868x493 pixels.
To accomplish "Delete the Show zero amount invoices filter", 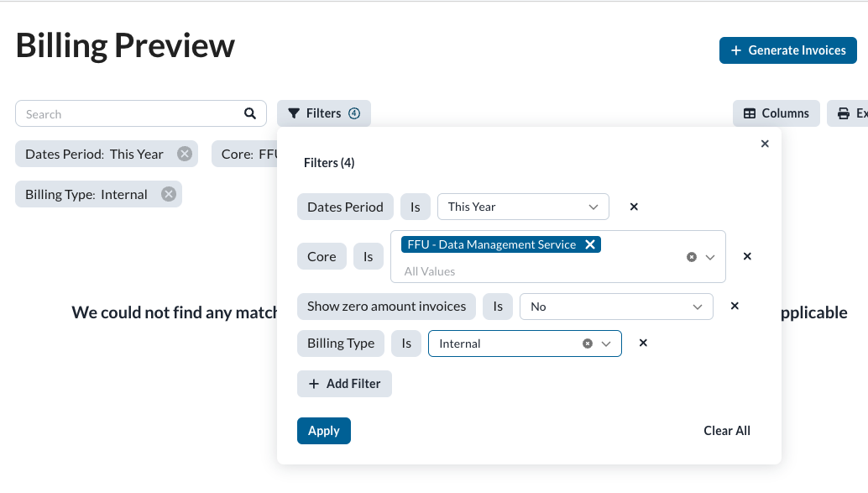I will [x=735, y=306].
